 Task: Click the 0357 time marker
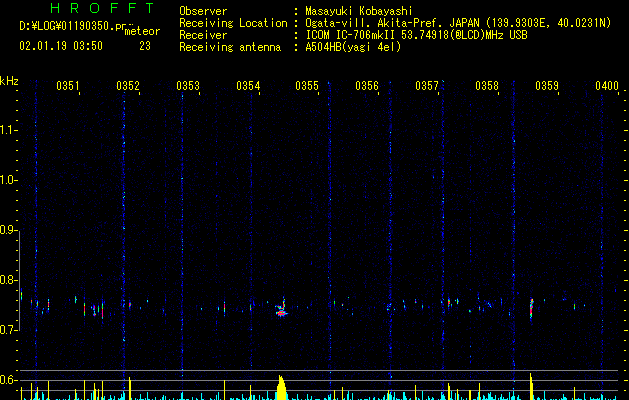point(427,86)
